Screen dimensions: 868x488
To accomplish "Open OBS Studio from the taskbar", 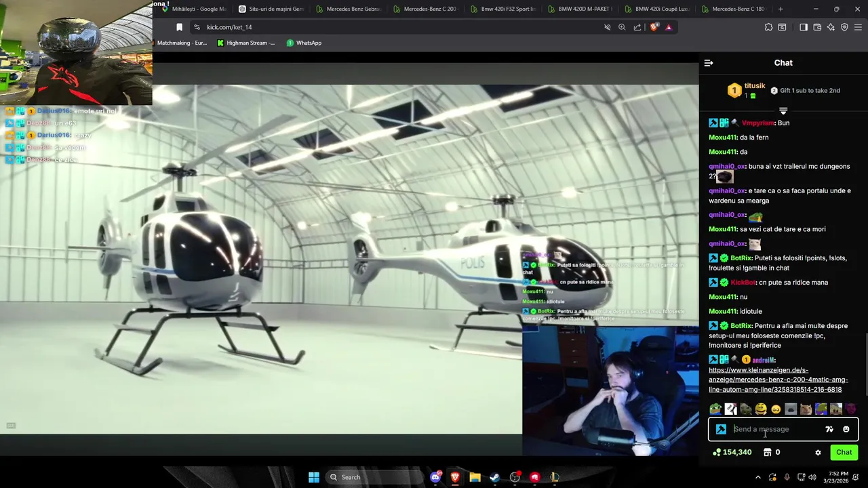I will (515, 477).
